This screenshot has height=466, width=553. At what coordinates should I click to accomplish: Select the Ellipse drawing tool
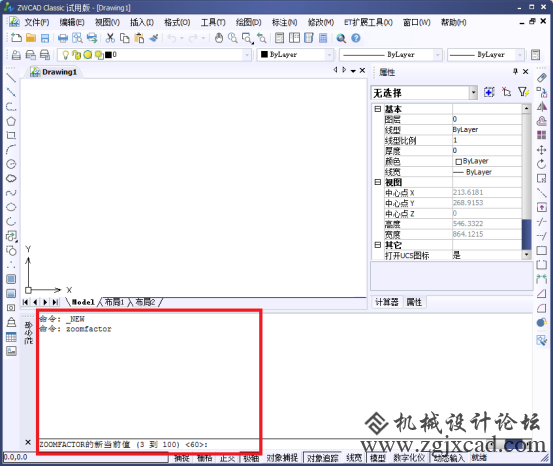pos(11,207)
